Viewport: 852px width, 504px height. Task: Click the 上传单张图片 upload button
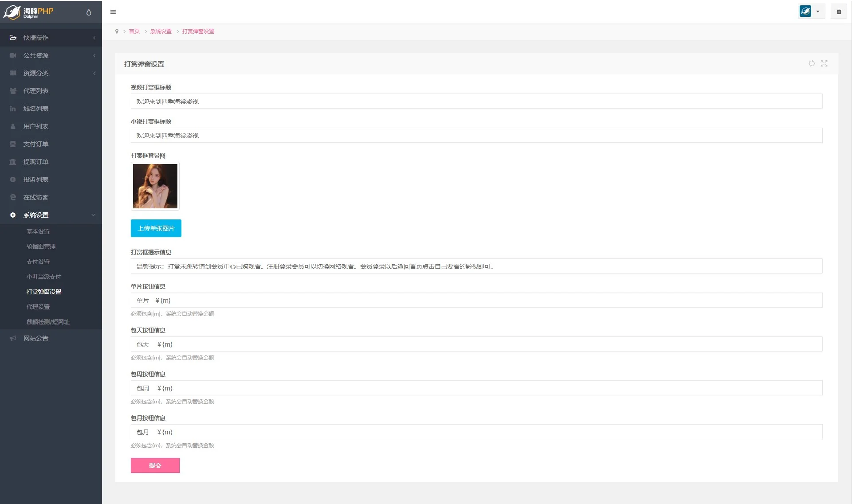click(156, 228)
